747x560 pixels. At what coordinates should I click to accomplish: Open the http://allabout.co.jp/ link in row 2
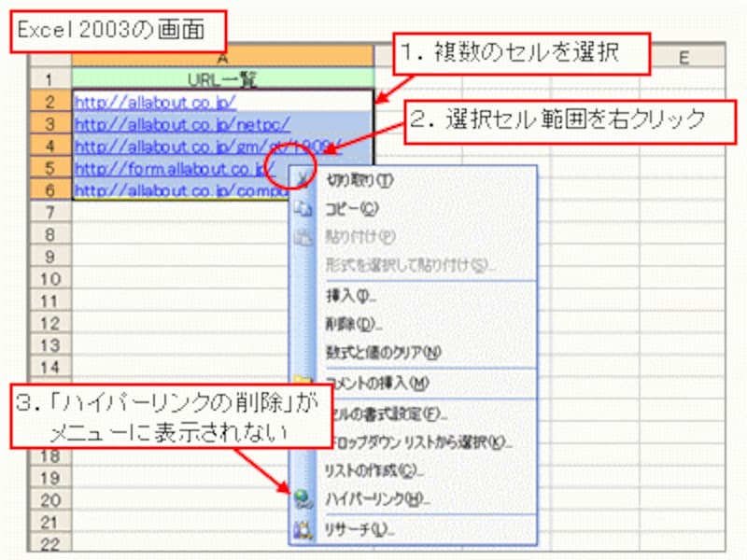tap(155, 102)
